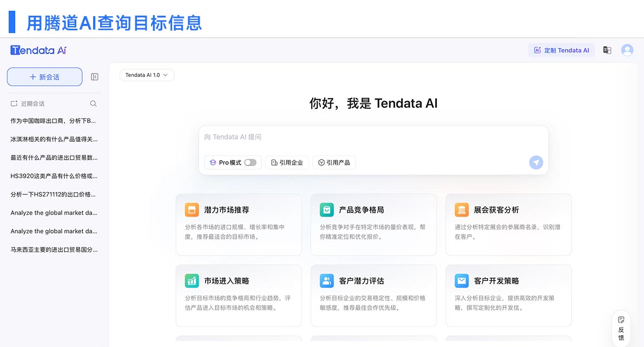Open 定制 Tendata AI
Screen dimensions: 644x347
pos(562,50)
